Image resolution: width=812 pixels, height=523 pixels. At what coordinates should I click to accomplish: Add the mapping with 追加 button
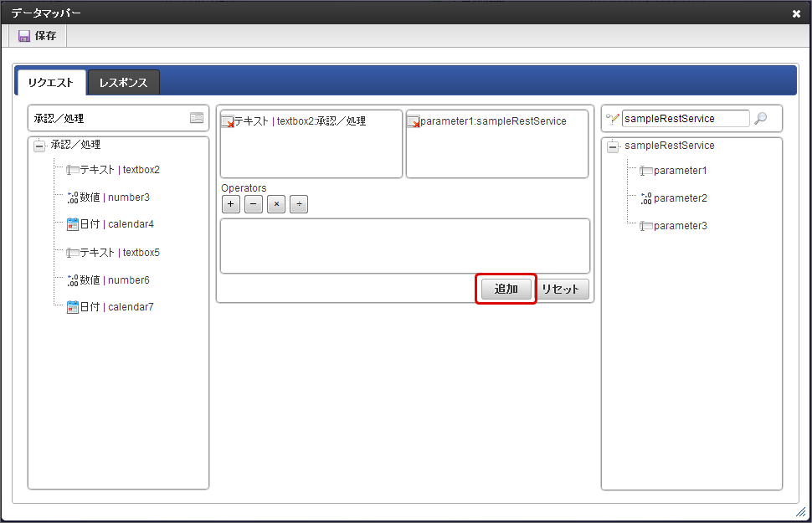coord(506,289)
